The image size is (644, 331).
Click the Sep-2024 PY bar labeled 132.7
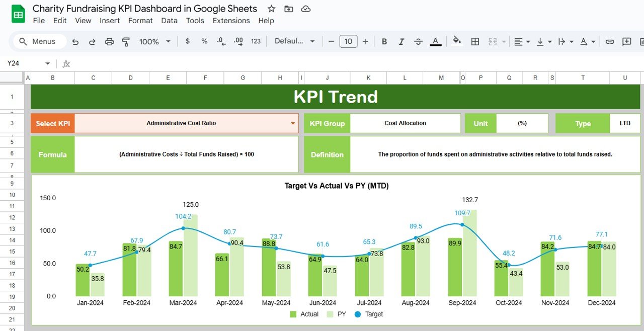[x=469, y=253]
